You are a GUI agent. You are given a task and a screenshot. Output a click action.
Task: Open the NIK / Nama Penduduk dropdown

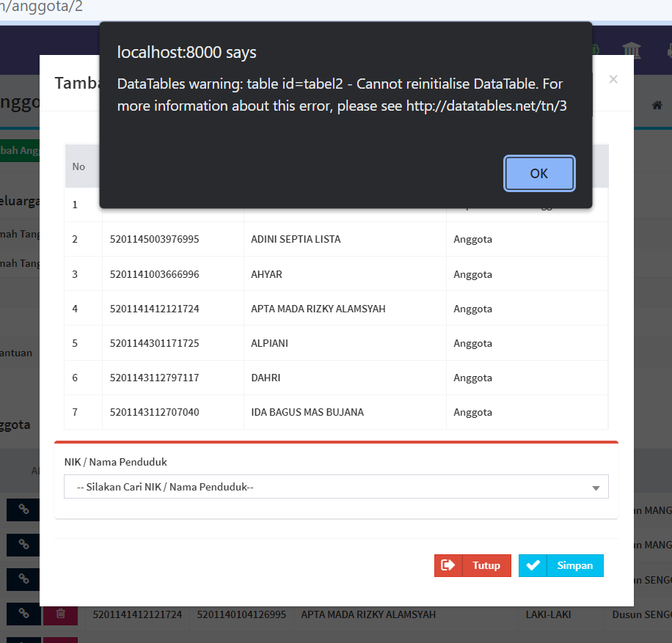pyautogui.click(x=336, y=486)
